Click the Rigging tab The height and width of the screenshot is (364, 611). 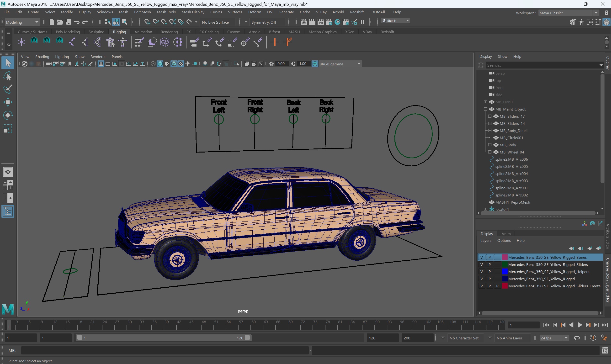pos(119,32)
